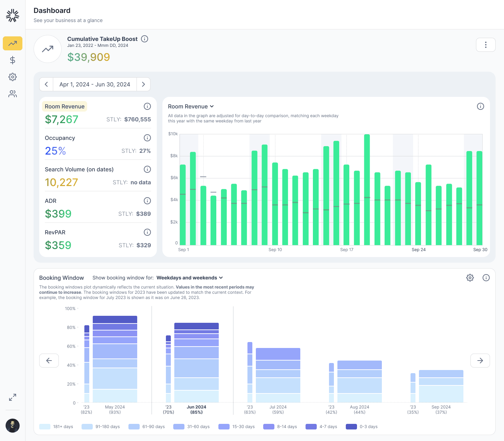Show info for the Occupancy metric

pyautogui.click(x=147, y=138)
